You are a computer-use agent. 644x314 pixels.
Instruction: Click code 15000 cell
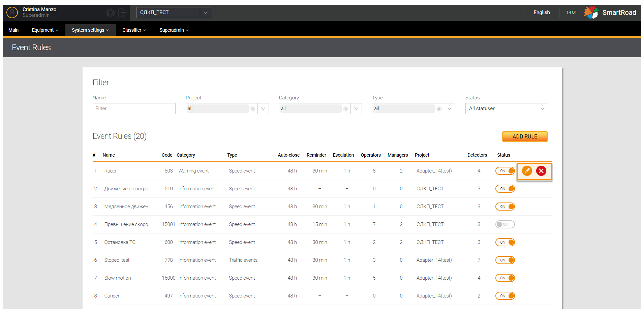point(168,278)
